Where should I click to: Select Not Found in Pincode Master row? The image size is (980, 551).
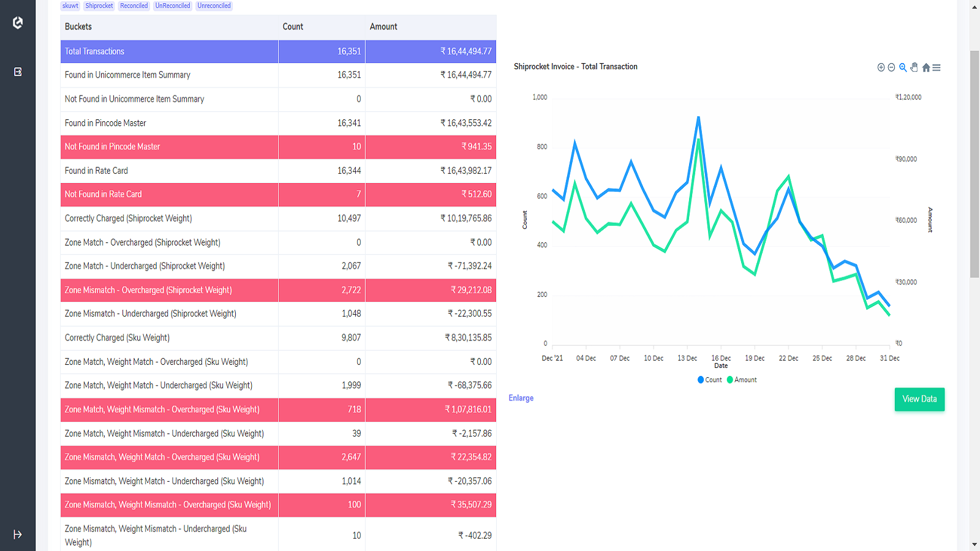point(278,147)
